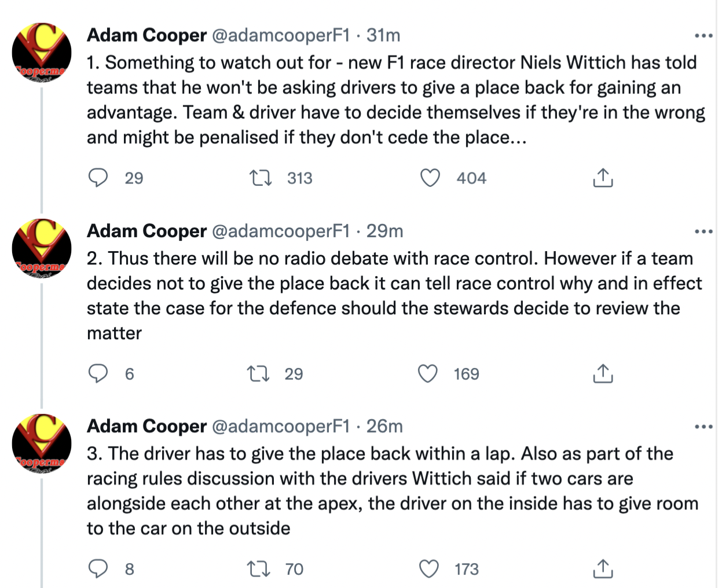This screenshot has height=588, width=718.
Task: Share the second tweet about race control
Action: pyautogui.click(x=603, y=373)
